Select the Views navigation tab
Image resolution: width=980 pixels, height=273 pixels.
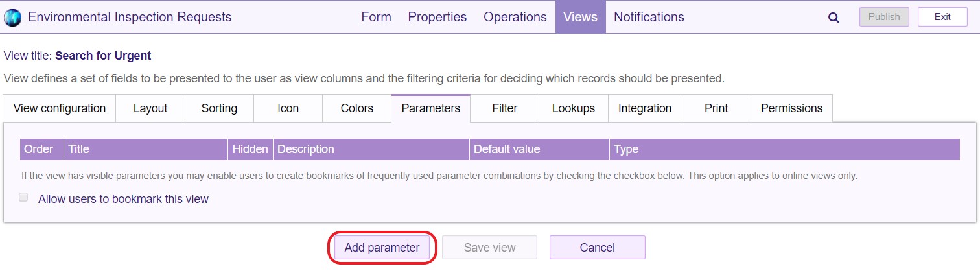(580, 17)
